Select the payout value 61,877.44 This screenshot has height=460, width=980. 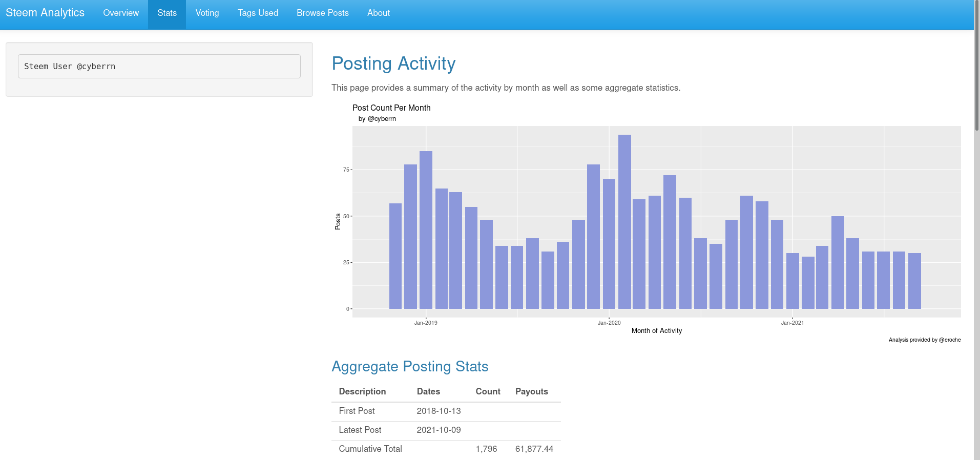534,449
